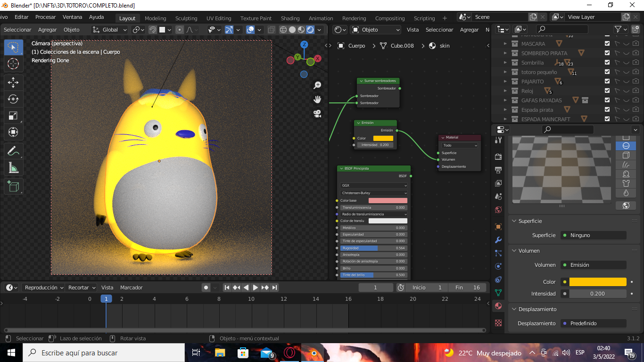Disable Espada pirata collection in renders
This screenshot has width=644, height=362.
636,110
